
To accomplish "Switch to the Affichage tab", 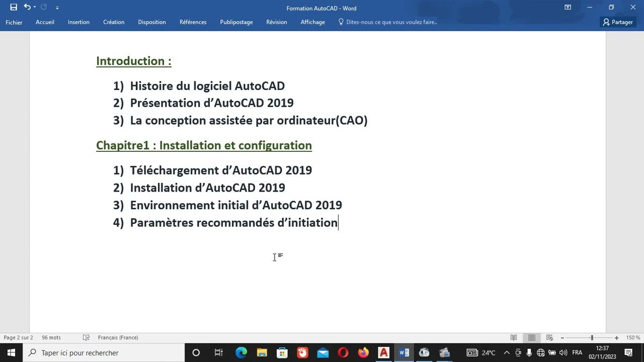I will (x=313, y=22).
